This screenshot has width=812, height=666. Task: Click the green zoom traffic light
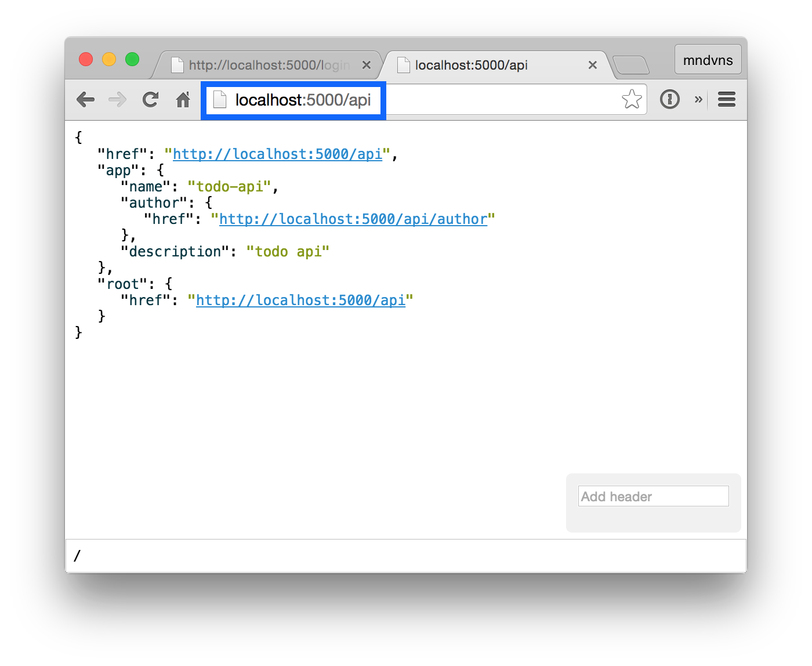(132, 59)
